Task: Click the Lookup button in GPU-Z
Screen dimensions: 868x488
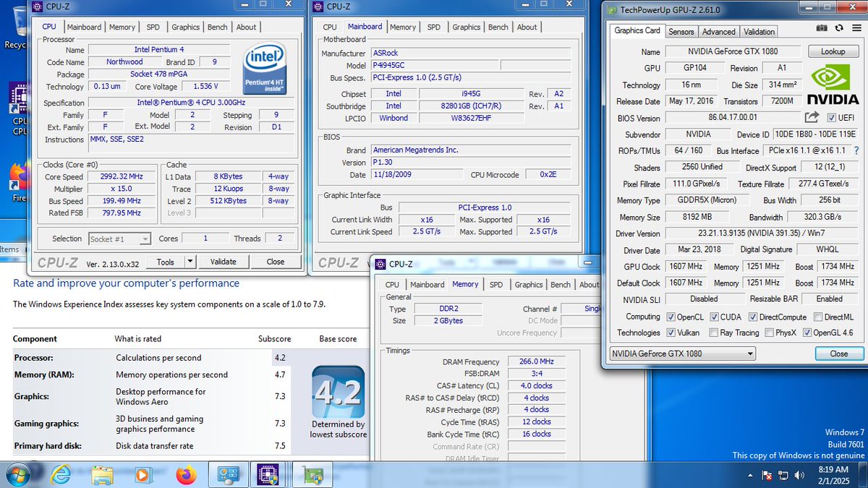Action: click(x=833, y=51)
